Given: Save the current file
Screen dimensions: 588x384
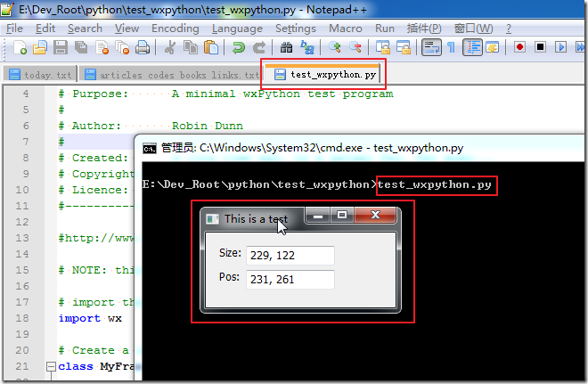Looking at the screenshot, I should click(61, 47).
